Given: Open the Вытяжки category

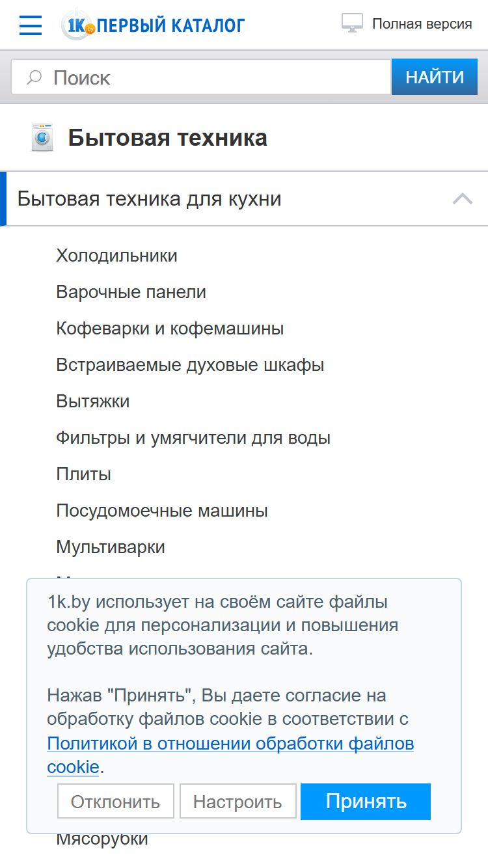Looking at the screenshot, I should [92, 401].
